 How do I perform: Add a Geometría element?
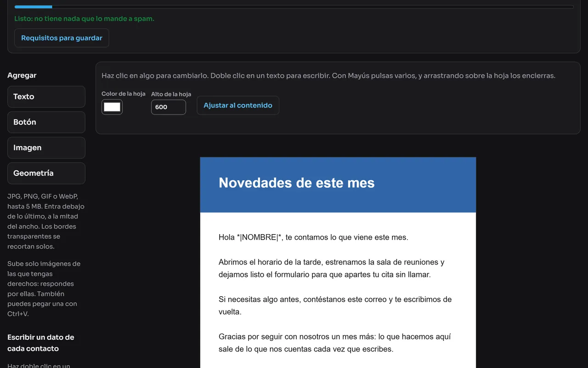pos(46,173)
